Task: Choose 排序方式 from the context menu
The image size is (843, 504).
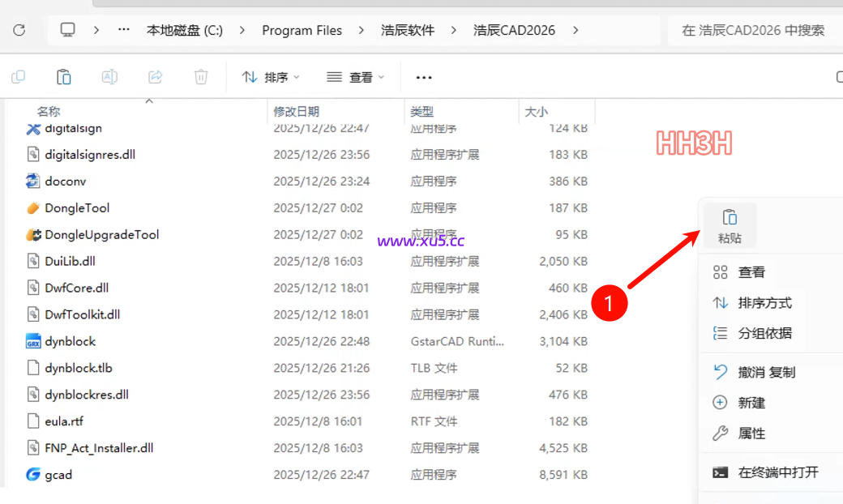Action: coord(754,302)
